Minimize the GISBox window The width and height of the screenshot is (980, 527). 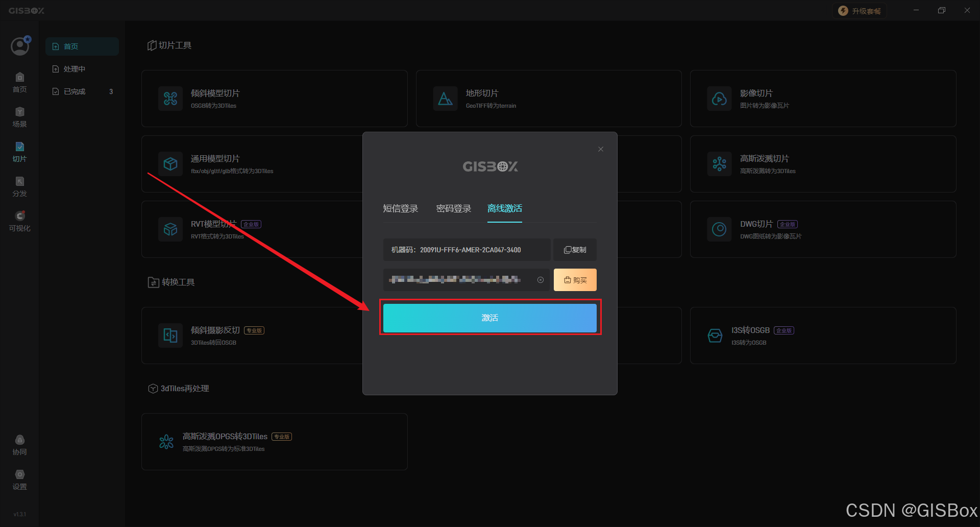point(916,10)
